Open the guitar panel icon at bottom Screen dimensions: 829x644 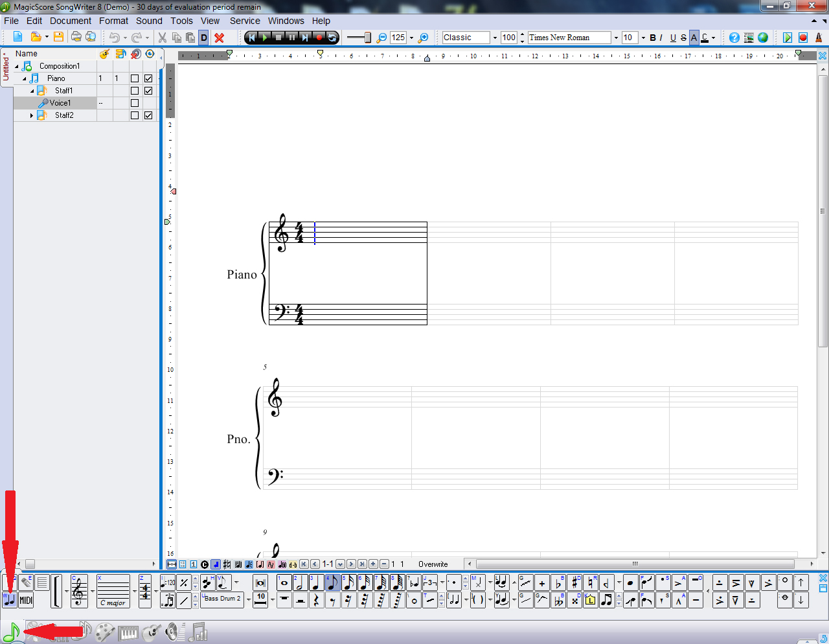151,631
